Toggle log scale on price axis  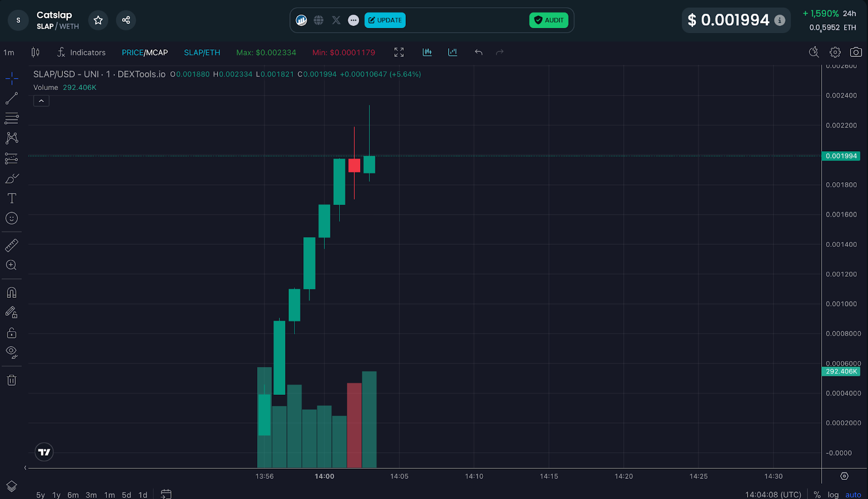833,495
